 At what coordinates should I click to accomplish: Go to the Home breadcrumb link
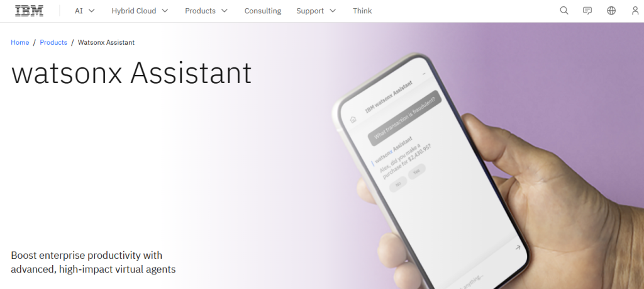coord(19,42)
